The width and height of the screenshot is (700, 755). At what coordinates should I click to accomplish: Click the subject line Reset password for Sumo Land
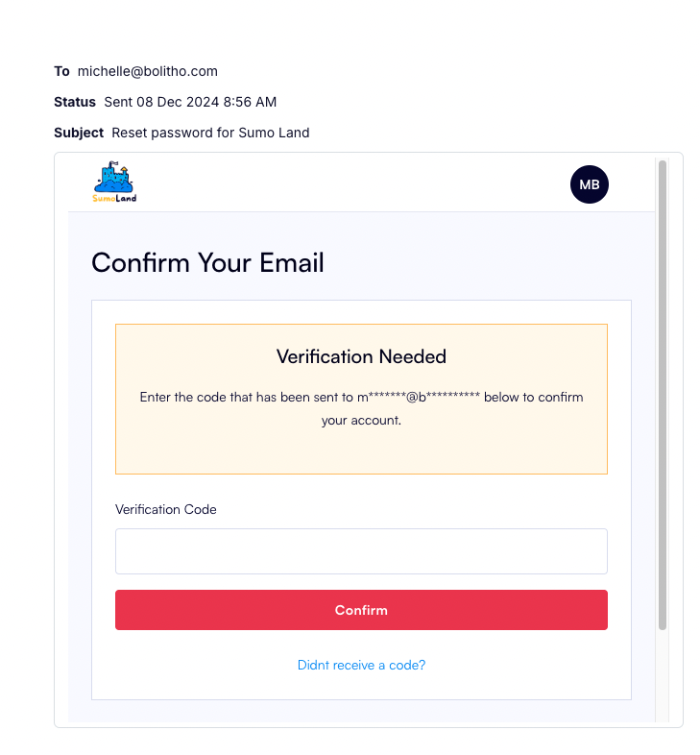(210, 133)
